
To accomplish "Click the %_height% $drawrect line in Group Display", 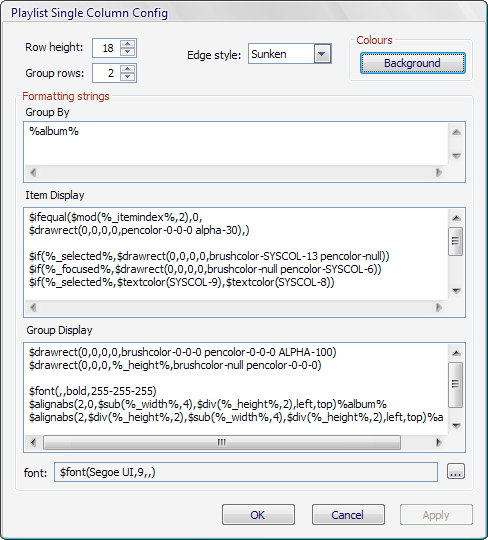I will tap(175, 365).
